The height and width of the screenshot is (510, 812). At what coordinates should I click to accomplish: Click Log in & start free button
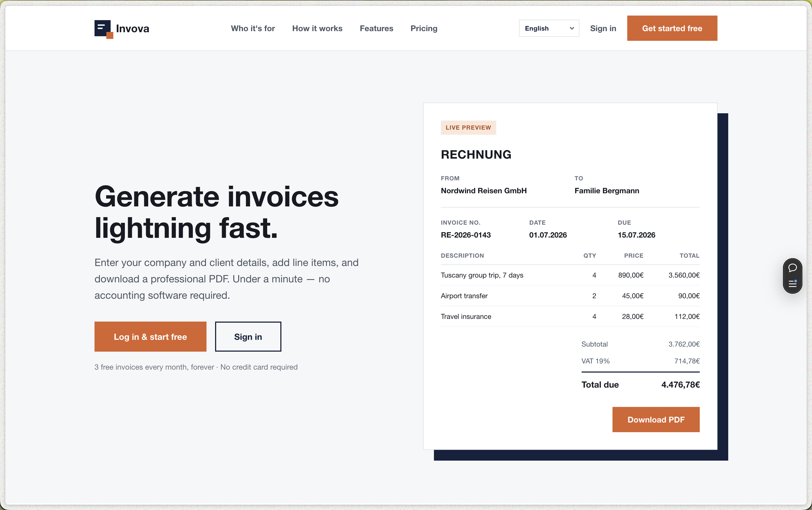click(150, 336)
